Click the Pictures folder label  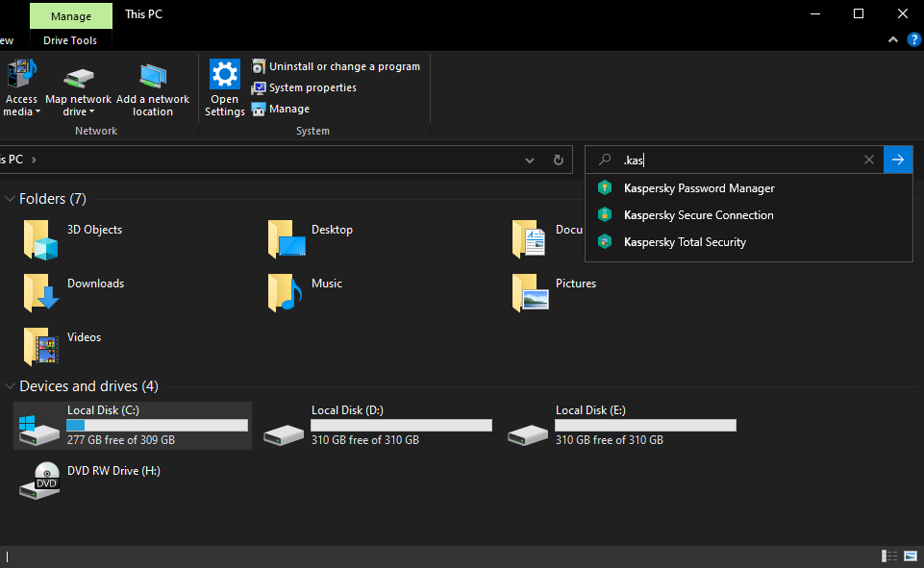576,284
